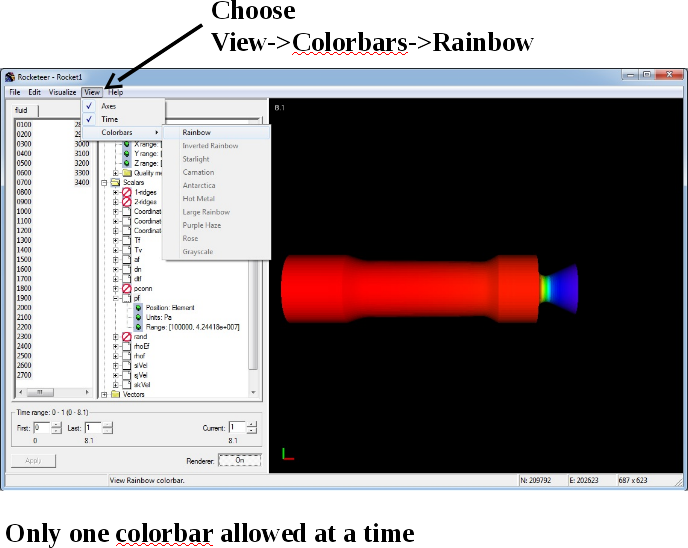Click the Apply button
This screenshot has height=548, width=688.
tap(33, 461)
